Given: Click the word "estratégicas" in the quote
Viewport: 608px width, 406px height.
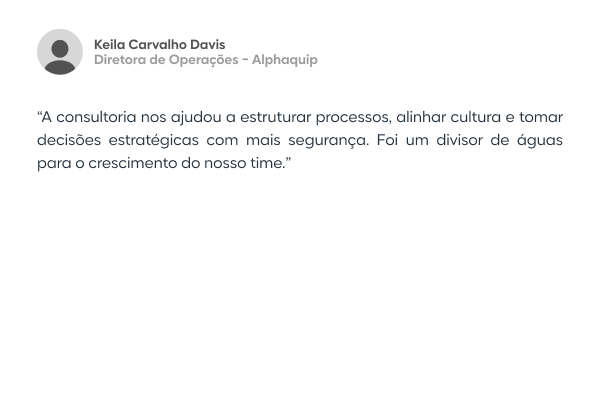Looking at the screenshot, I should pos(150,138).
